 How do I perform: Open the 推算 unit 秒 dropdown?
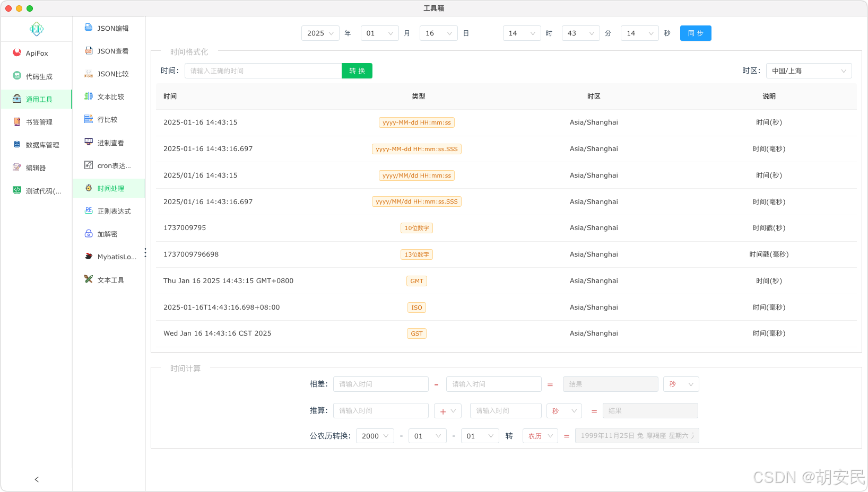click(x=565, y=411)
